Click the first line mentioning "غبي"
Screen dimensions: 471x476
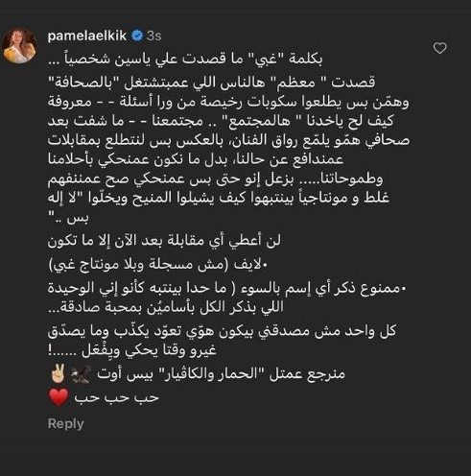click(185, 59)
